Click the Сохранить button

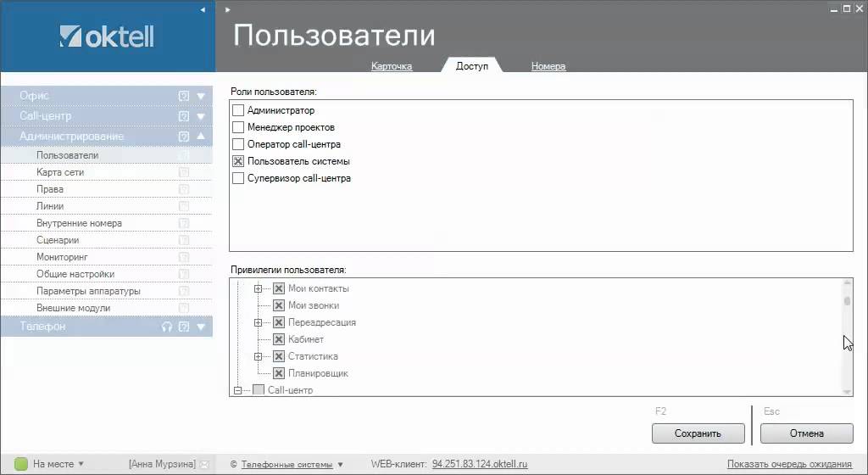[698, 433]
